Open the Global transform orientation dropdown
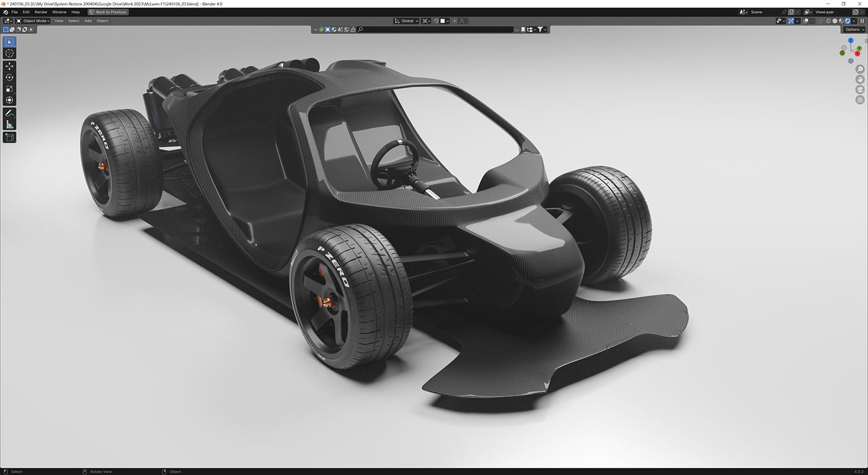Viewport: 868px width, 475px height. tap(406, 20)
